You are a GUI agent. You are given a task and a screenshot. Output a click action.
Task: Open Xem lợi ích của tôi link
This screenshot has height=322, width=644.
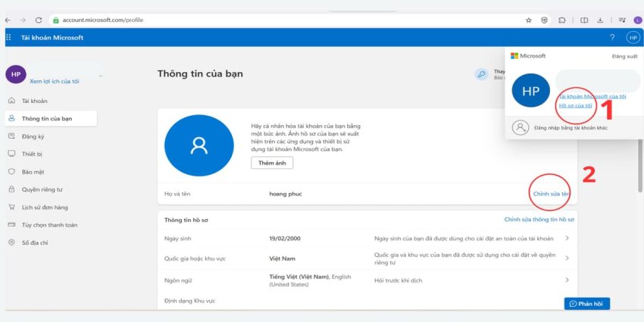[x=55, y=81]
